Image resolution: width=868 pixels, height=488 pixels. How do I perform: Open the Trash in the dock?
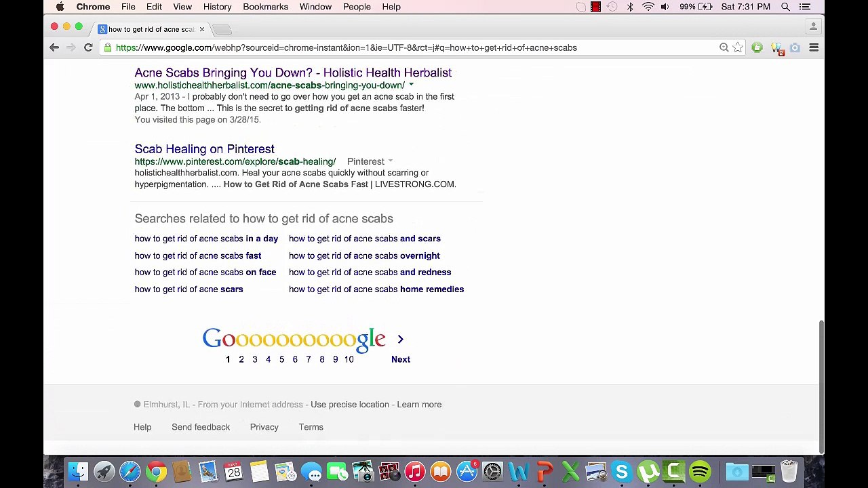click(x=789, y=472)
